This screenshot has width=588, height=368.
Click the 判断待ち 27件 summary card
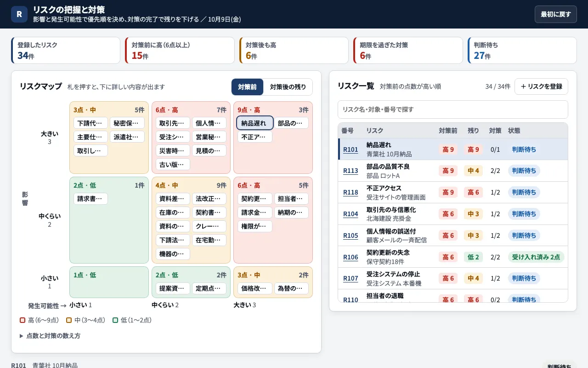pos(522,51)
